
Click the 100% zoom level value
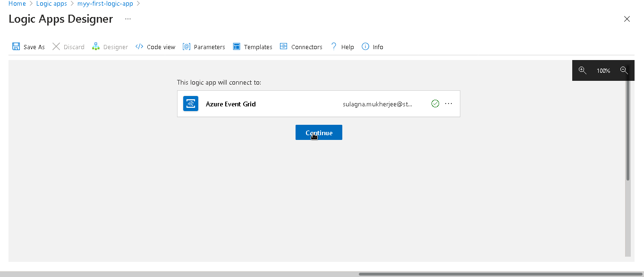pos(603,70)
